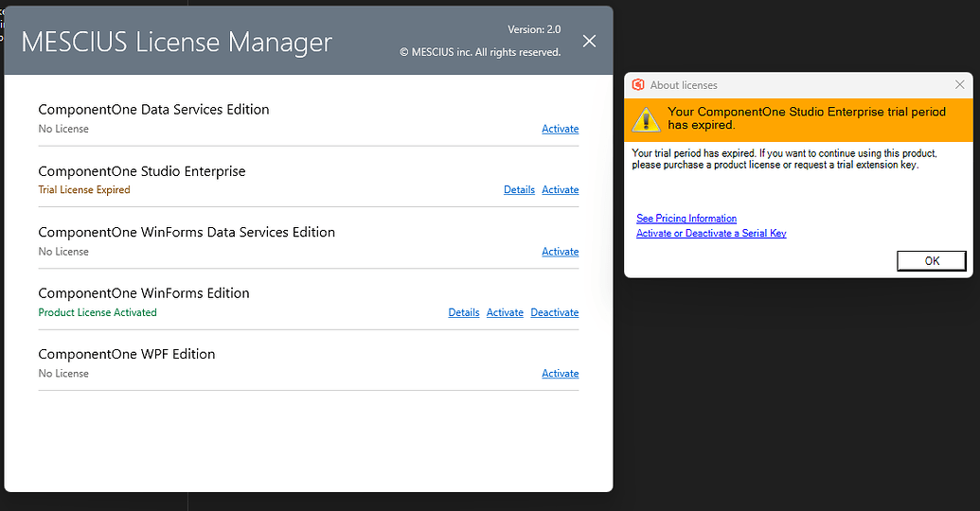Open See Pricing Information link

coord(686,218)
